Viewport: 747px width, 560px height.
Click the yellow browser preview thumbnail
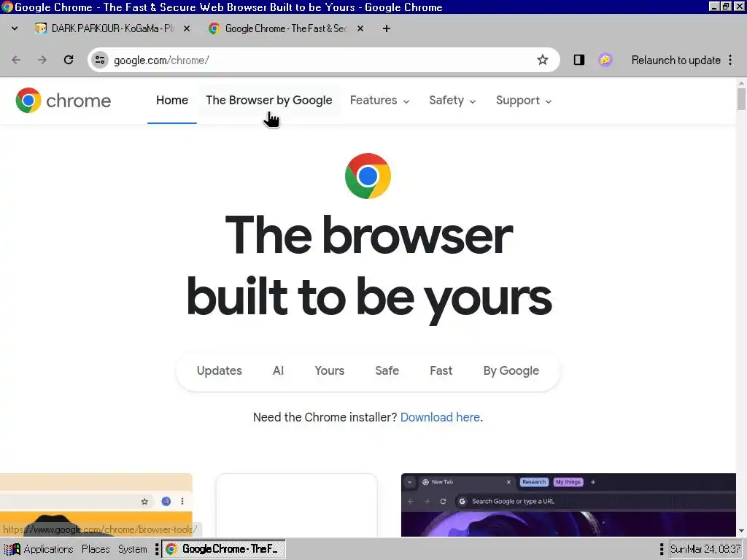(96, 505)
